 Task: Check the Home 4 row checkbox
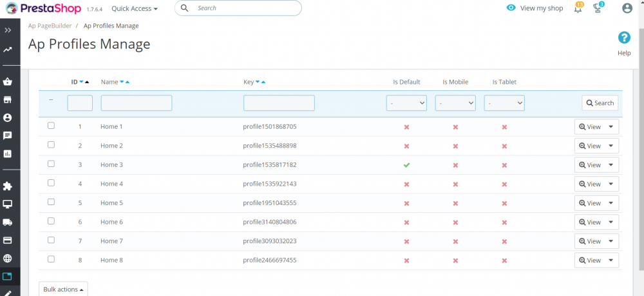[x=51, y=183]
